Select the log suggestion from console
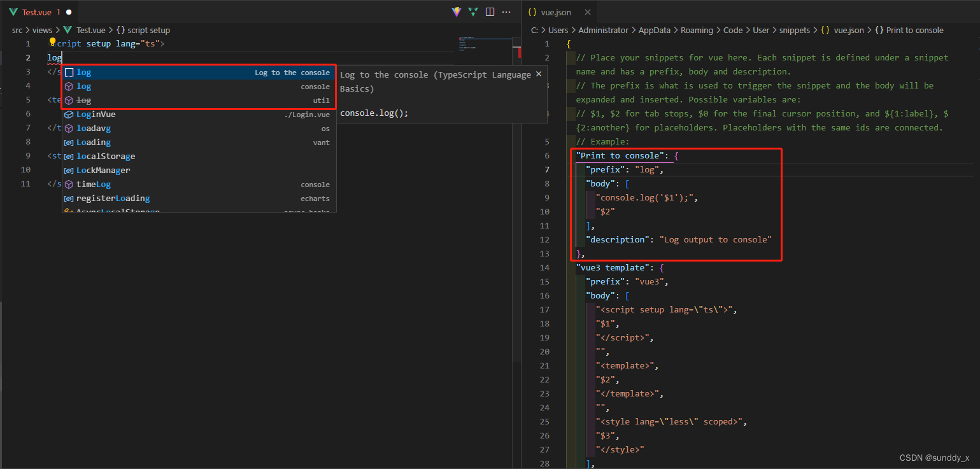Screen dimensions: 980x469 tap(199, 87)
